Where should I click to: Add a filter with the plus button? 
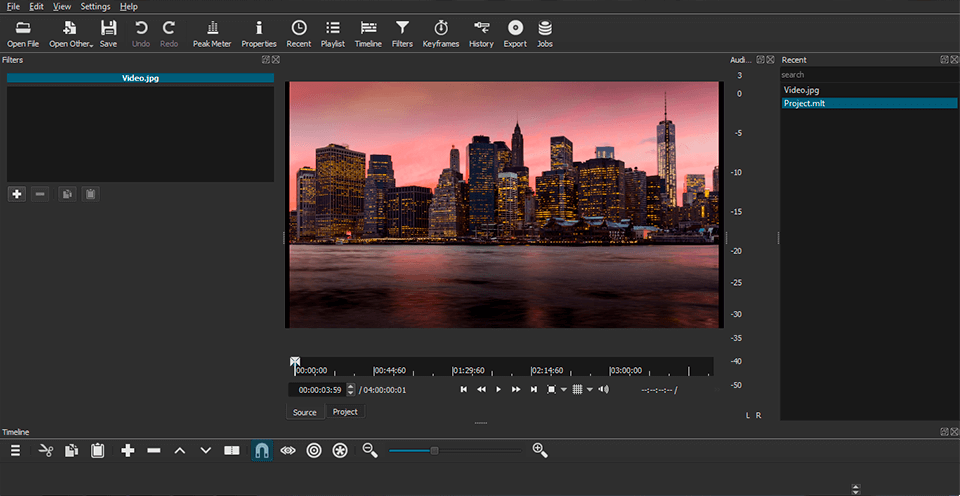click(17, 194)
